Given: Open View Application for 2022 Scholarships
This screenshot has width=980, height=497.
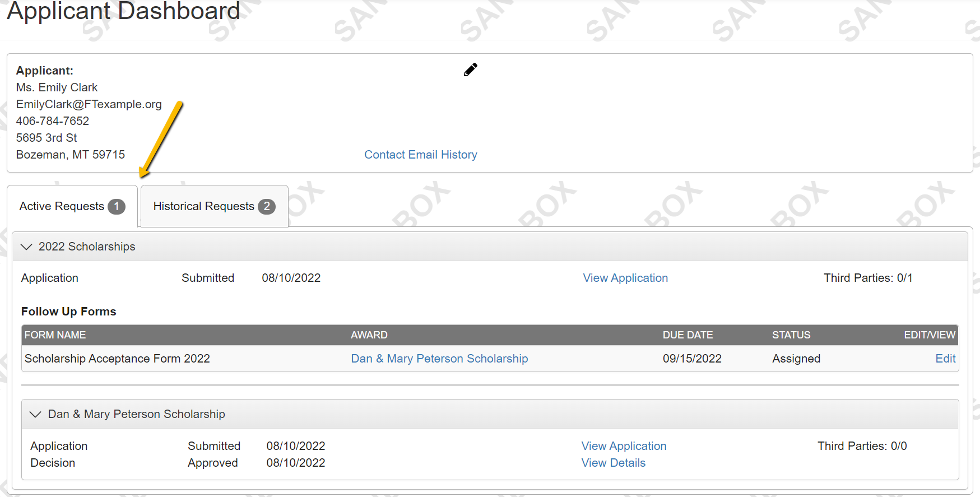Looking at the screenshot, I should click(x=625, y=278).
